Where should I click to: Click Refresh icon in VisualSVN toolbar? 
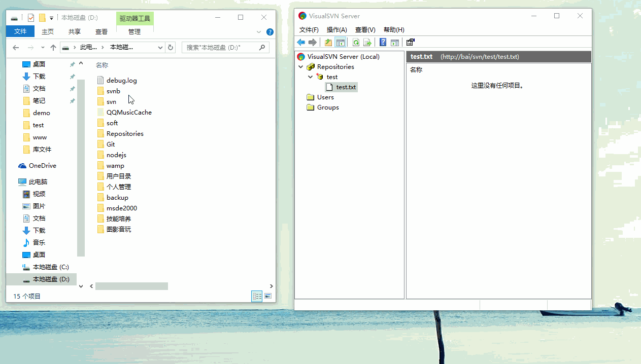356,43
